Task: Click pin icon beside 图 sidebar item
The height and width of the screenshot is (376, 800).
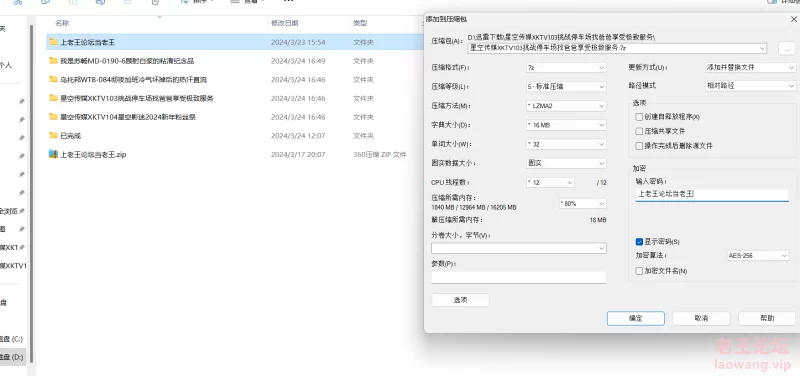Action: click(x=21, y=229)
